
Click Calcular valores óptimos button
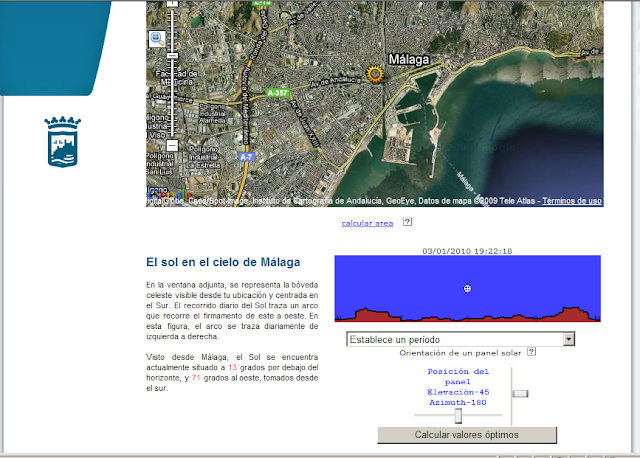pos(467,435)
